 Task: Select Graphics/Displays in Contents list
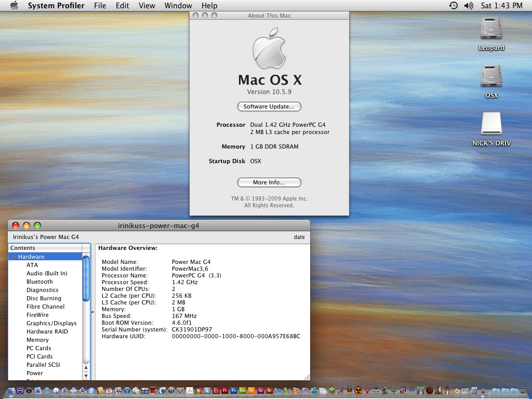51,323
